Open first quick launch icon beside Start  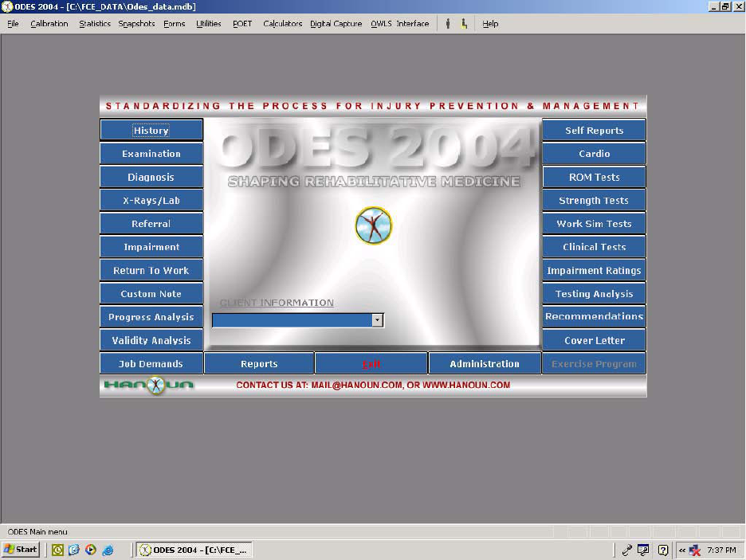click(x=57, y=550)
